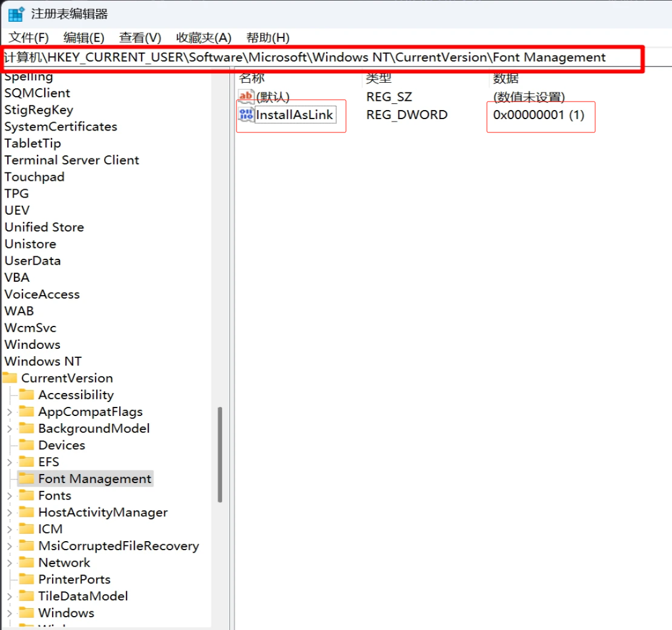
Task: Select the SystemCertificates key
Action: tap(60, 127)
